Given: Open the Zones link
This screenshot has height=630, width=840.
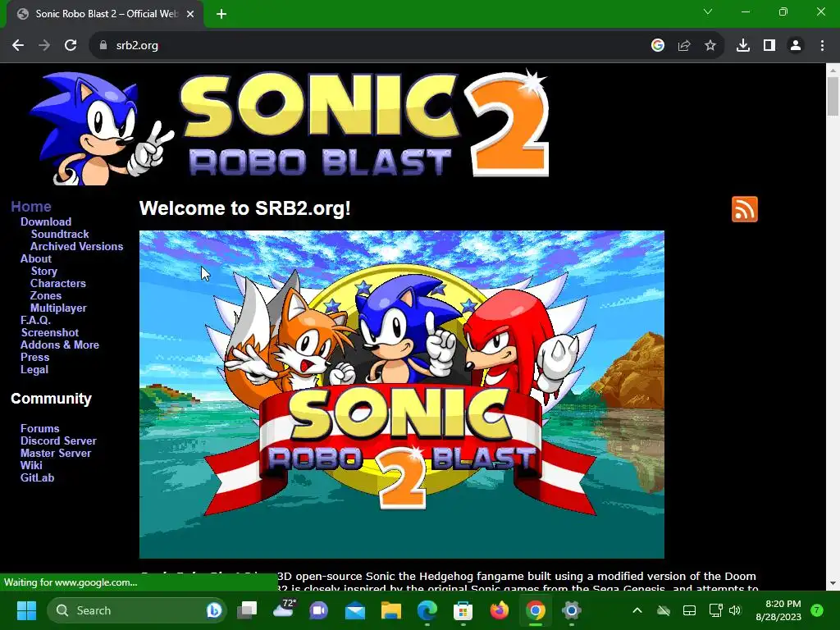Looking at the screenshot, I should tap(46, 295).
